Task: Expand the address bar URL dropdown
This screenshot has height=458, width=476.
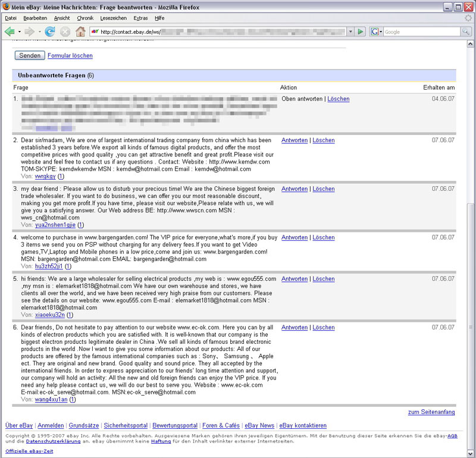Action: point(350,32)
